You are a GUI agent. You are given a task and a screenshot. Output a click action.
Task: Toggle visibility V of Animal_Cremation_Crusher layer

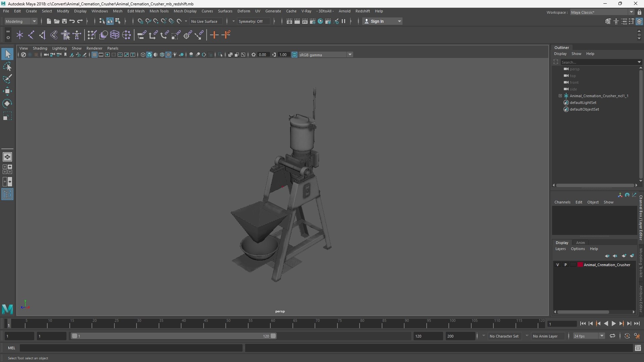pos(558,265)
